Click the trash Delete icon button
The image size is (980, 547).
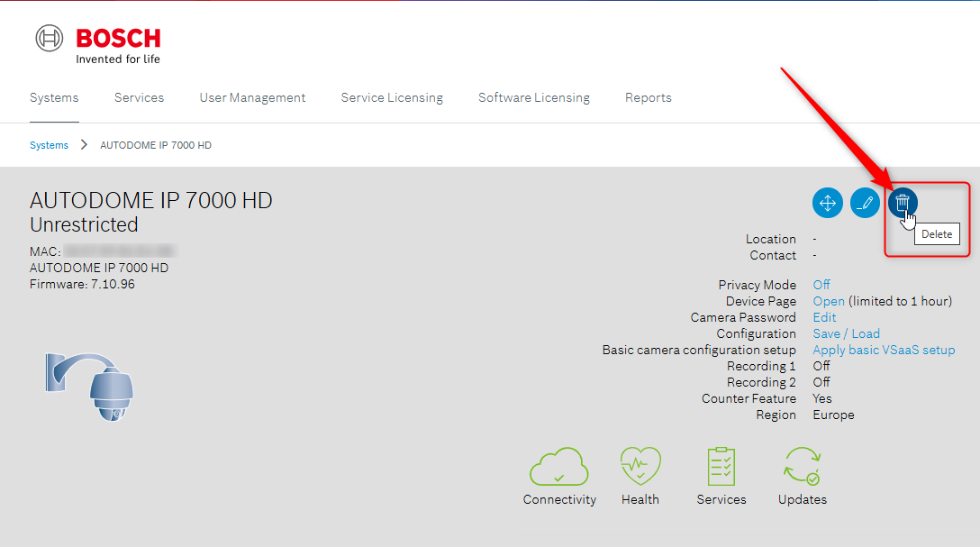[x=903, y=203]
